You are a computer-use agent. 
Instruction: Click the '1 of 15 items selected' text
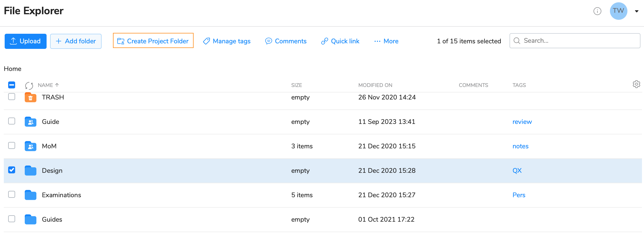(469, 41)
